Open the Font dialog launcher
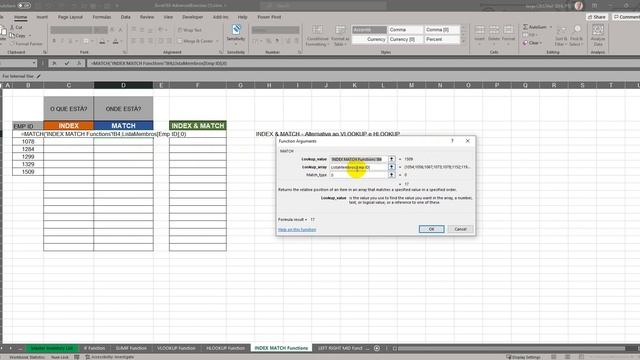This screenshot has width=640, height=360. point(124,52)
